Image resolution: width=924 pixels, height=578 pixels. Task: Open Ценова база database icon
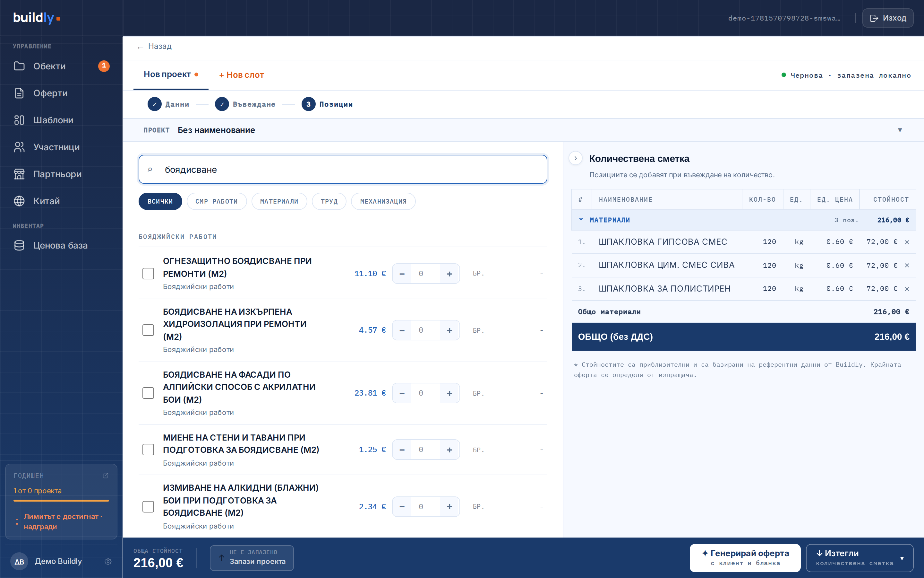[x=19, y=245]
